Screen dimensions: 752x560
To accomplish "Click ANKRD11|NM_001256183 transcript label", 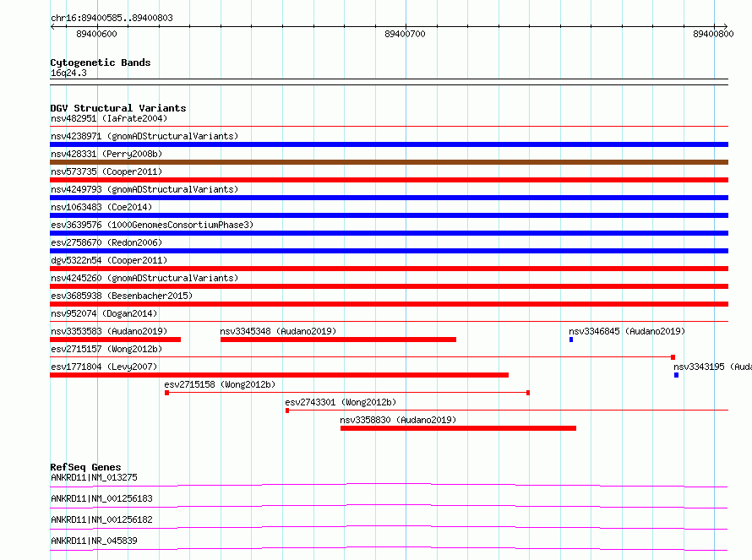I will [x=101, y=498].
